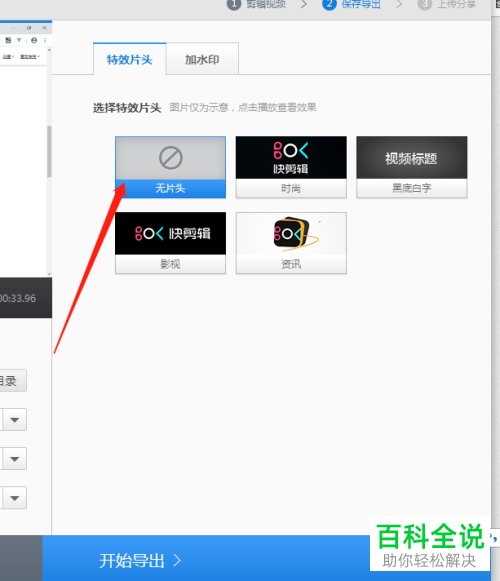Screen dimensions: 500x581
Task: Click the dark square extension icon in the preview toolbar
Action: [x=8, y=40]
